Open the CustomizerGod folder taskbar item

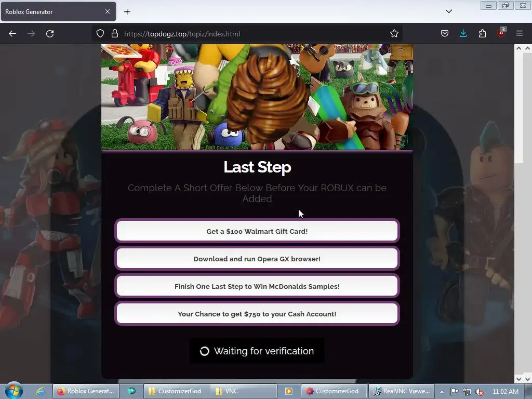tap(177, 391)
